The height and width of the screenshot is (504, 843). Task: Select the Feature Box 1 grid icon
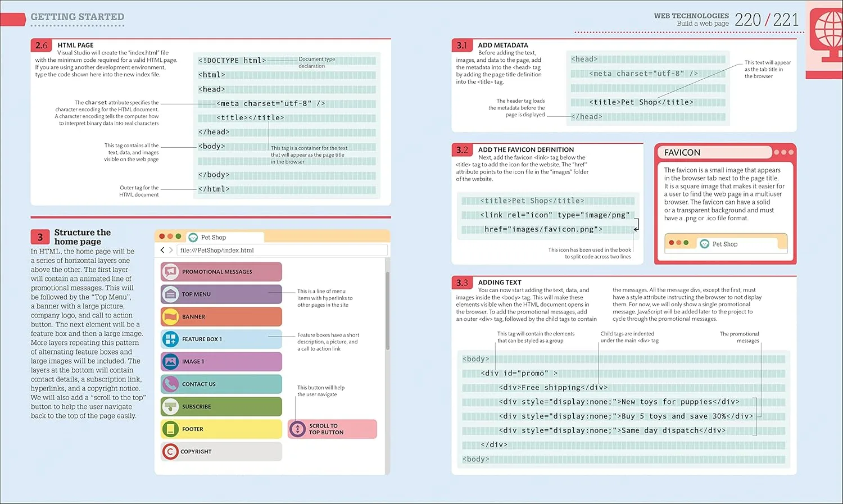click(170, 339)
